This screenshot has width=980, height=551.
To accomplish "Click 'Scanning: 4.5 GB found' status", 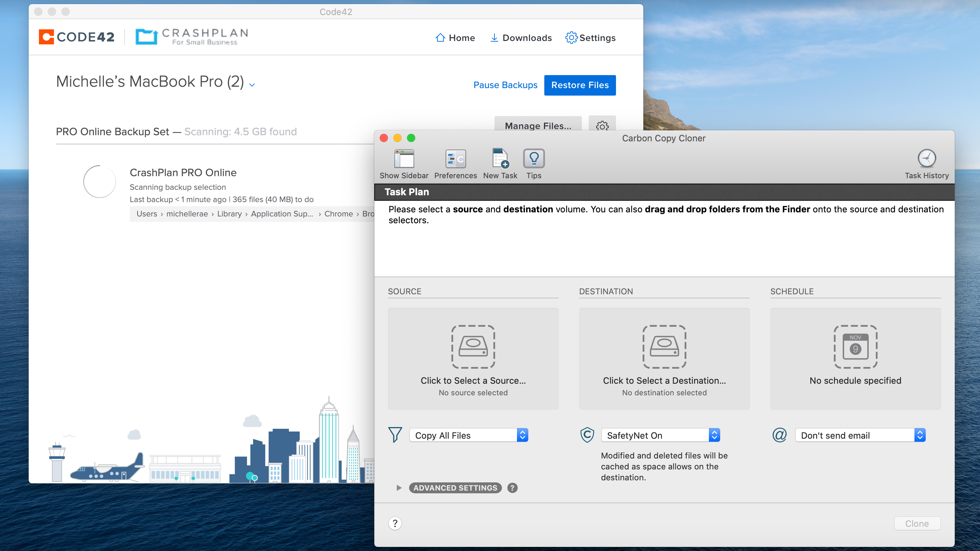I will point(240,131).
